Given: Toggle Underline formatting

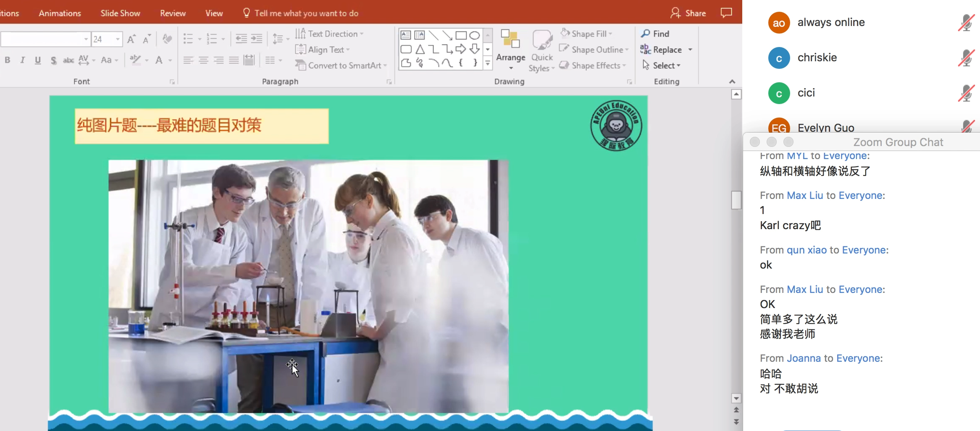Looking at the screenshot, I should (38, 60).
